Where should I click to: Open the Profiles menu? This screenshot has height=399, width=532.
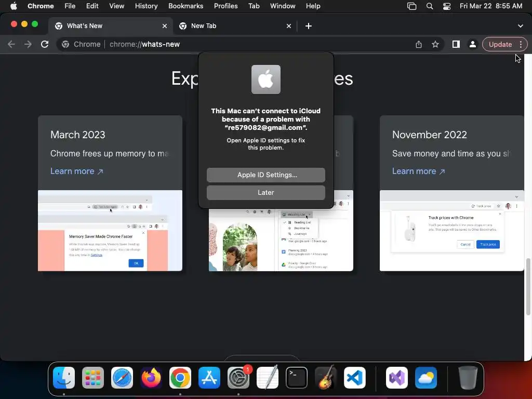pos(225,6)
